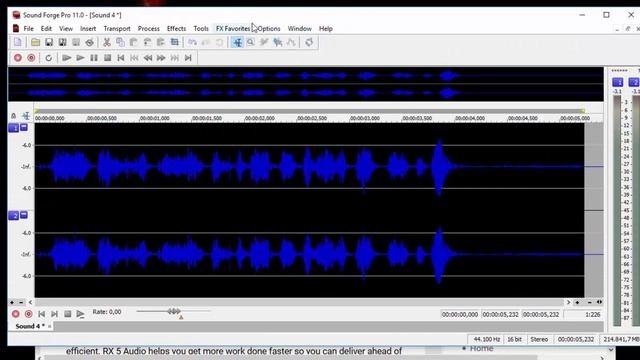Stop playback in the data window transport
The height and width of the screenshot is (360, 640).
68,314
